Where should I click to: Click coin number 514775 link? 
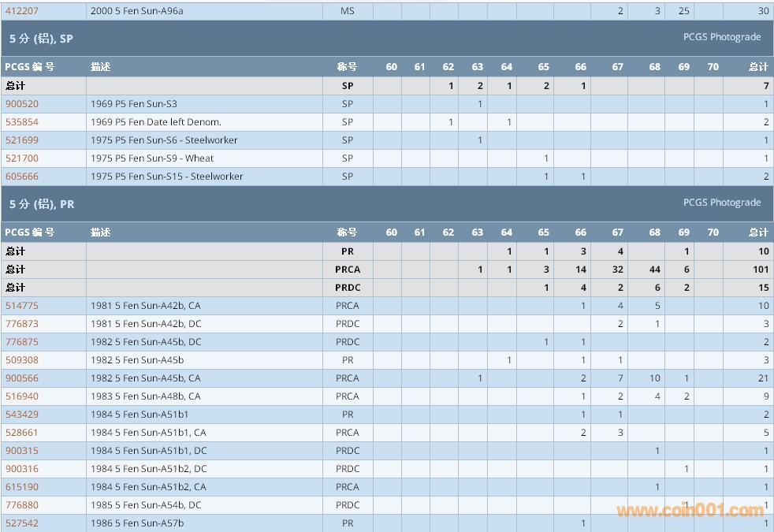(x=21, y=306)
